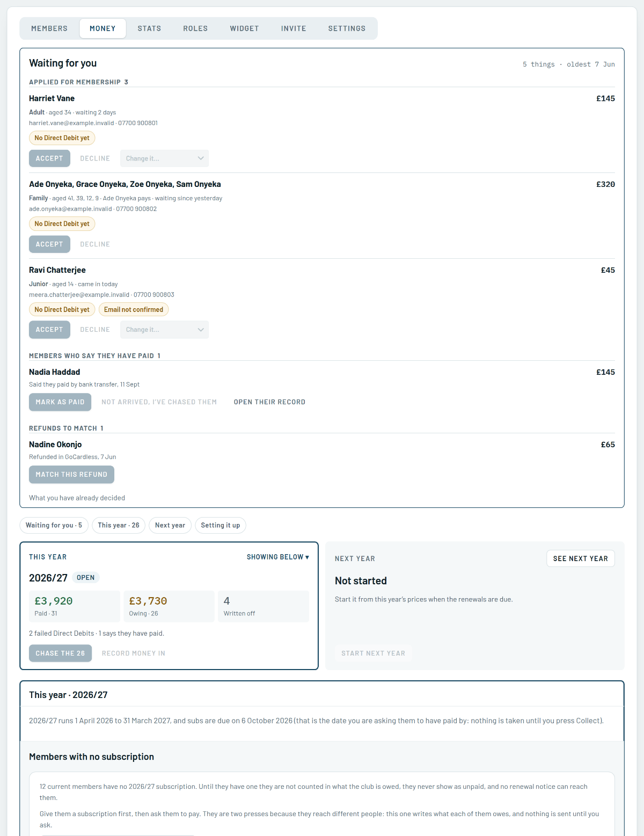The width and height of the screenshot is (644, 836).
Task: Accept Ravi Chatterjee's application
Action: [x=49, y=330]
